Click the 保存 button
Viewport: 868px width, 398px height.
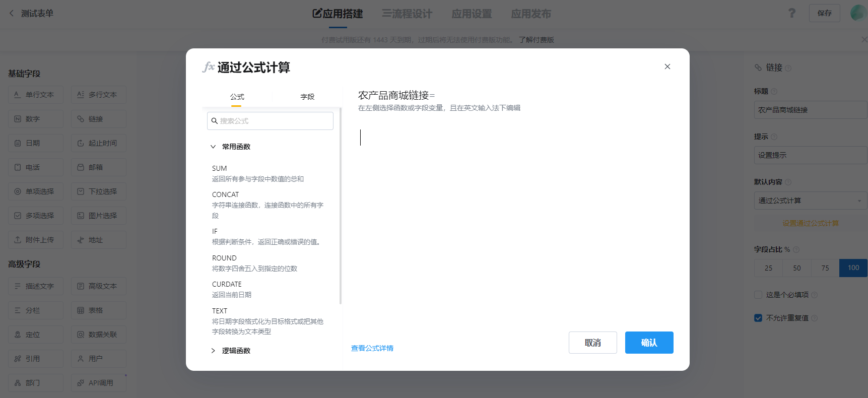[825, 13]
